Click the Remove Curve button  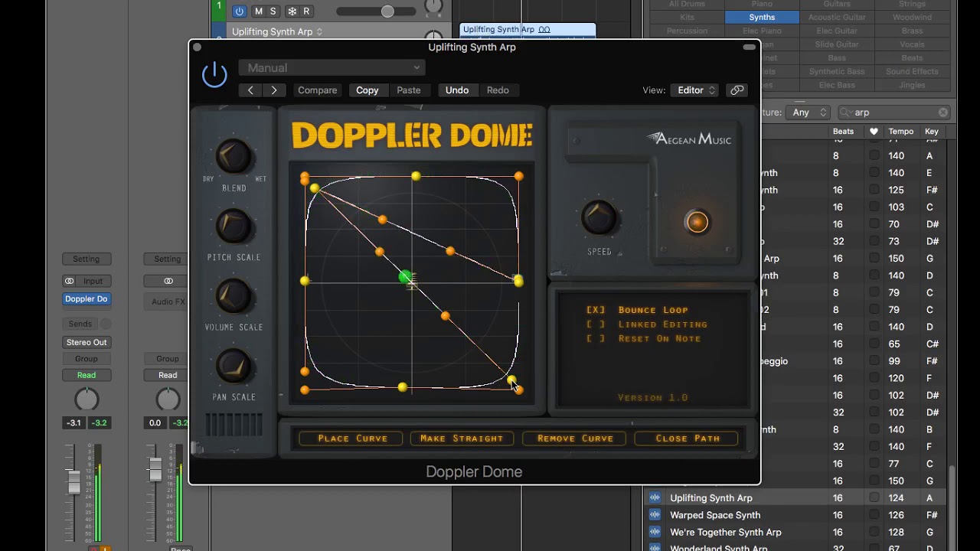[575, 439]
